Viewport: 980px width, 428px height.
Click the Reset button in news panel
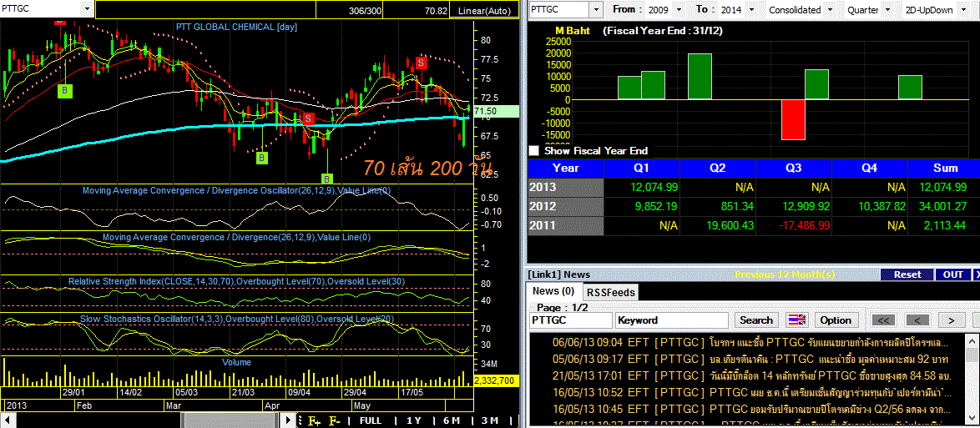(x=907, y=274)
